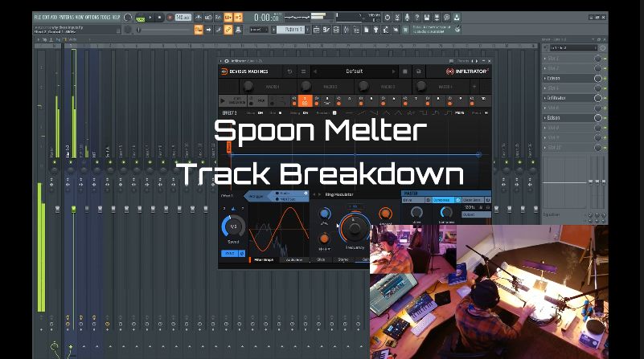
Task: Open the mixer input routing dropdown at top right
Action: pos(573,48)
